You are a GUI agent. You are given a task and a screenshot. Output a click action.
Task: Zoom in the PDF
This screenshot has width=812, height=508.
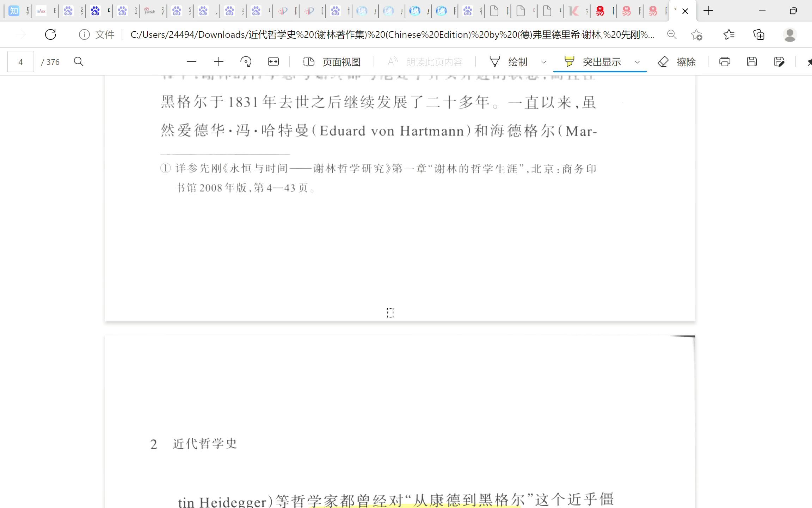[x=219, y=62]
